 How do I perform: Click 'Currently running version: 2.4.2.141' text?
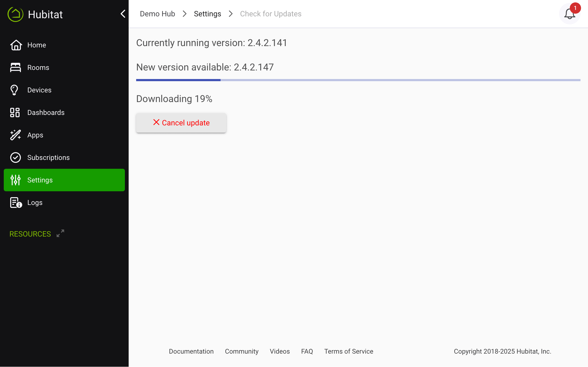coord(212,43)
